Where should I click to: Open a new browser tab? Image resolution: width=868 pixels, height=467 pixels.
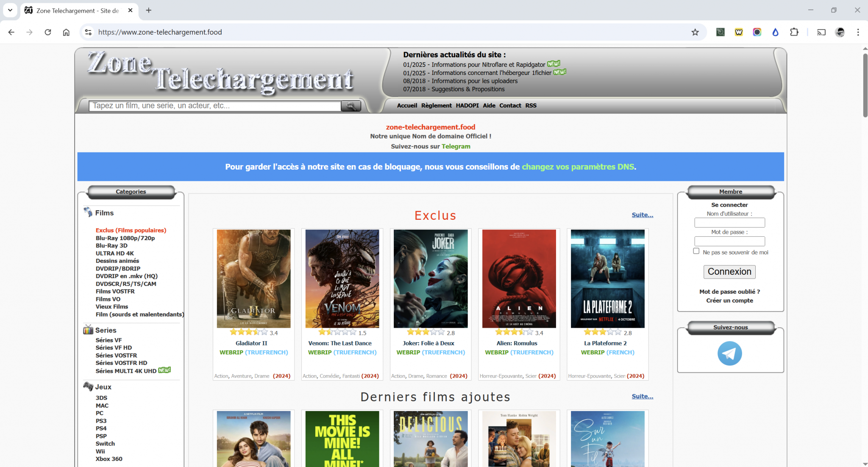148,10
